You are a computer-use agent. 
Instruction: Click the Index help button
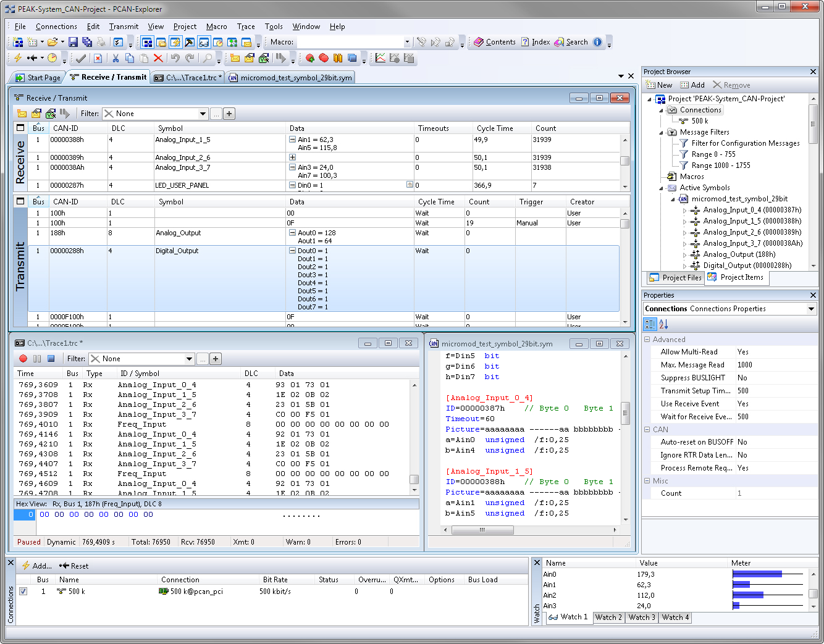pos(536,42)
